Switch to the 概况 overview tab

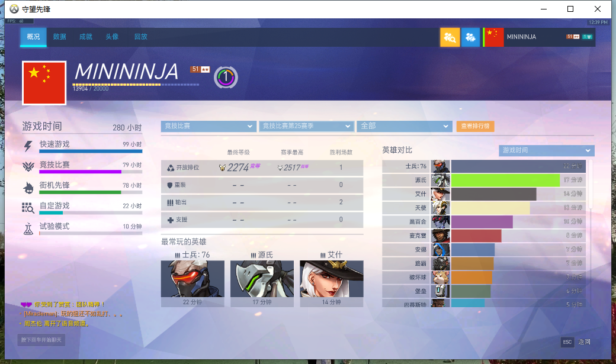point(33,37)
